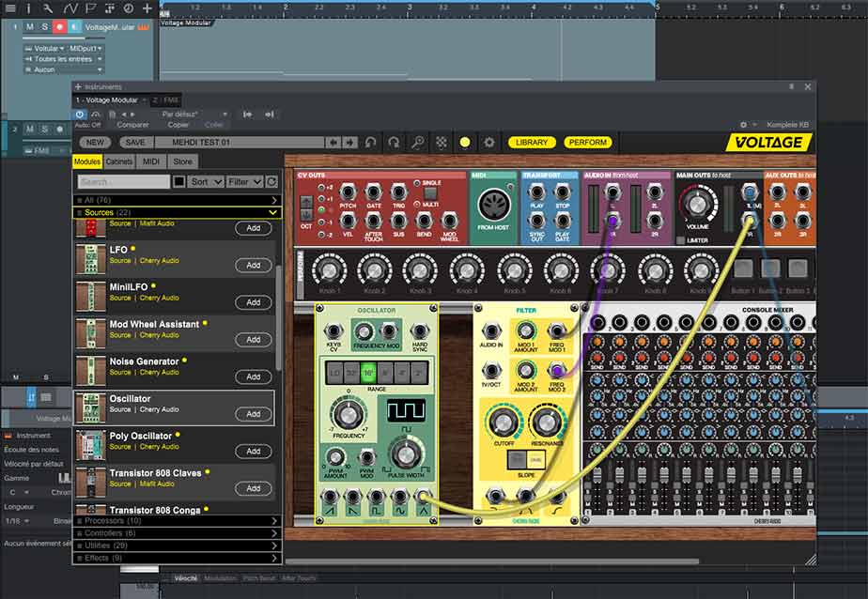Open the LIBRARY button
Screen dimensions: 868x599
click(x=532, y=142)
